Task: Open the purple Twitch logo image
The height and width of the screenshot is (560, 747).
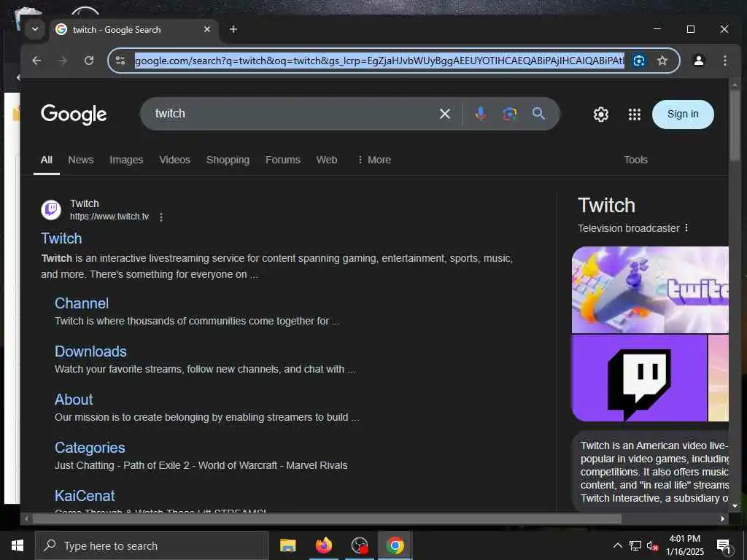Action: pos(639,378)
